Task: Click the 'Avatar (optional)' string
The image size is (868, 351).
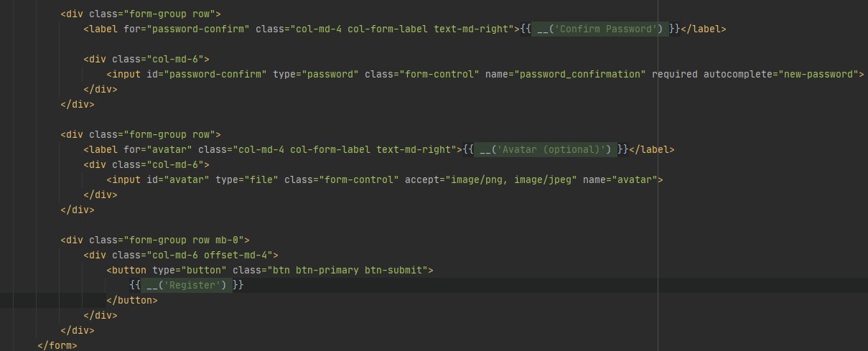Action: 554,149
